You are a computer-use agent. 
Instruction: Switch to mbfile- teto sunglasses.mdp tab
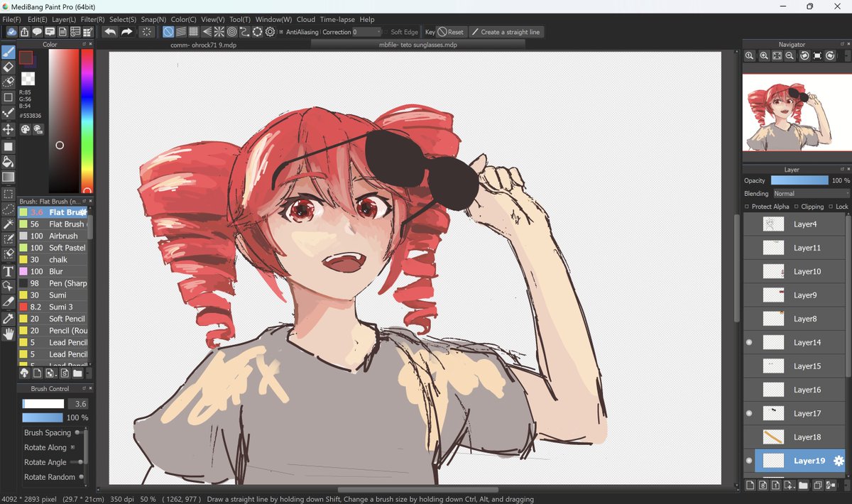(418, 45)
